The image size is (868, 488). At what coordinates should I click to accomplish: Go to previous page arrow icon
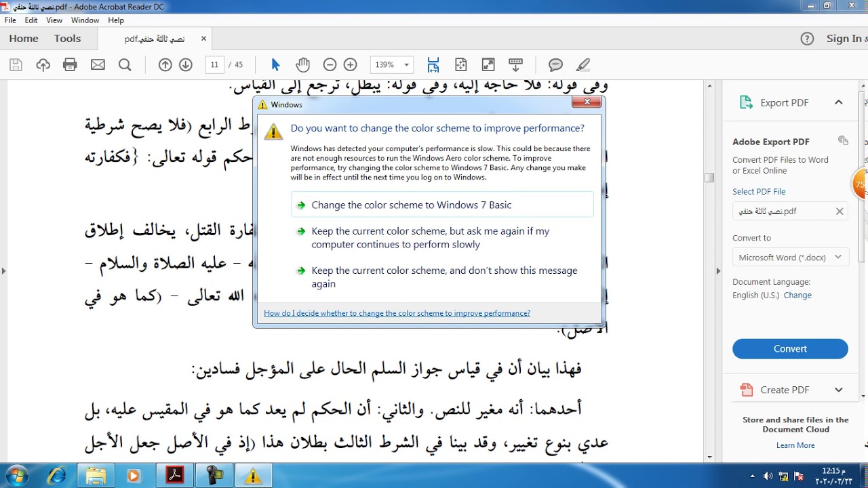pos(165,65)
